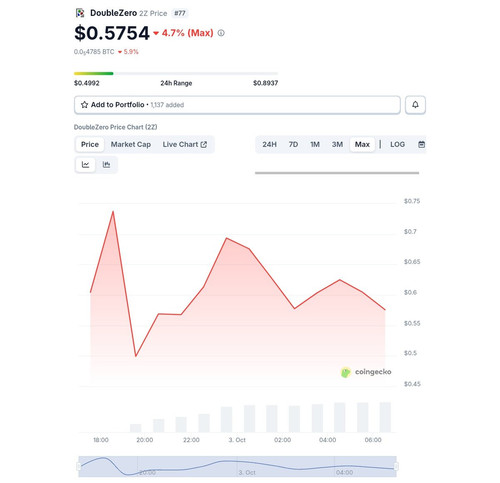Screen dimensions: 500x483
Task: Click the DoubleZero coin logo icon
Action: (x=80, y=13)
